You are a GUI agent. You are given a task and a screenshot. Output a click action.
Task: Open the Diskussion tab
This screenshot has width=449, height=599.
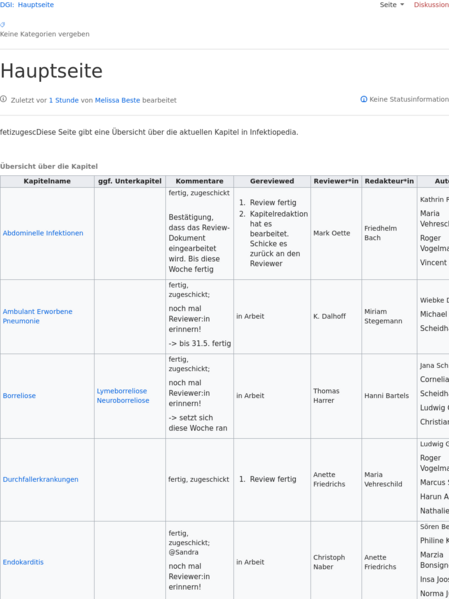431,5
